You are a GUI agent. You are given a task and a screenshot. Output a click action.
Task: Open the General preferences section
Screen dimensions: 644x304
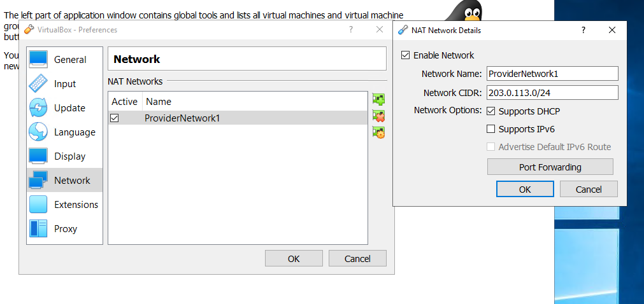(x=64, y=60)
